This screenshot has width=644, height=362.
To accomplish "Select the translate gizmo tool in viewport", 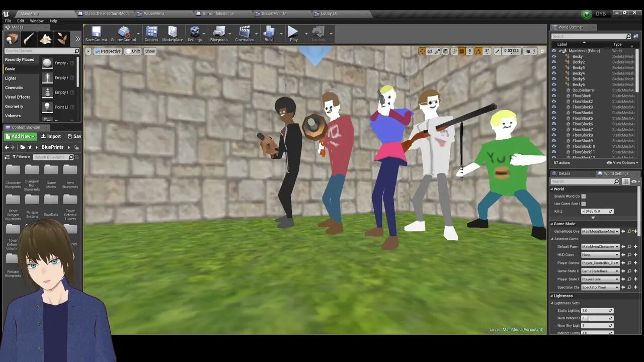I will (422, 51).
